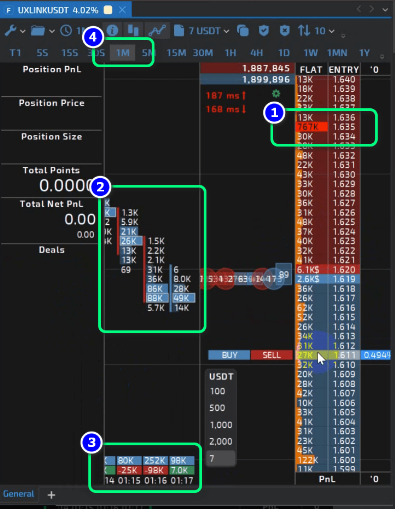395x509 pixels.
Task: Expand the tab list chevron at top right
Action: pyautogui.click(x=385, y=10)
